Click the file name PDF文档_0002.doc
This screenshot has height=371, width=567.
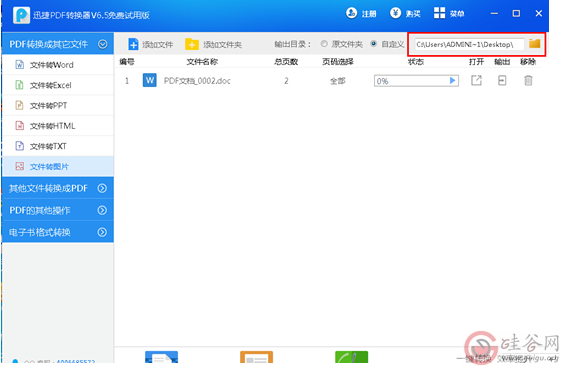point(197,81)
